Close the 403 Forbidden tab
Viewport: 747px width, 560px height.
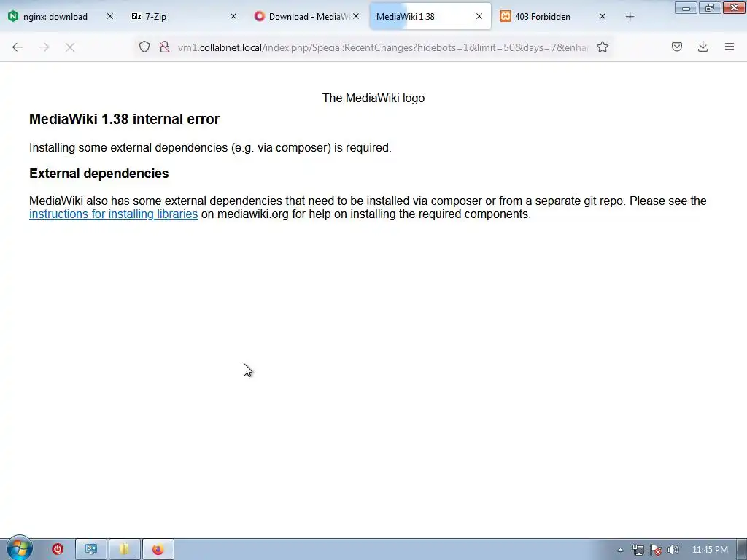pos(603,16)
